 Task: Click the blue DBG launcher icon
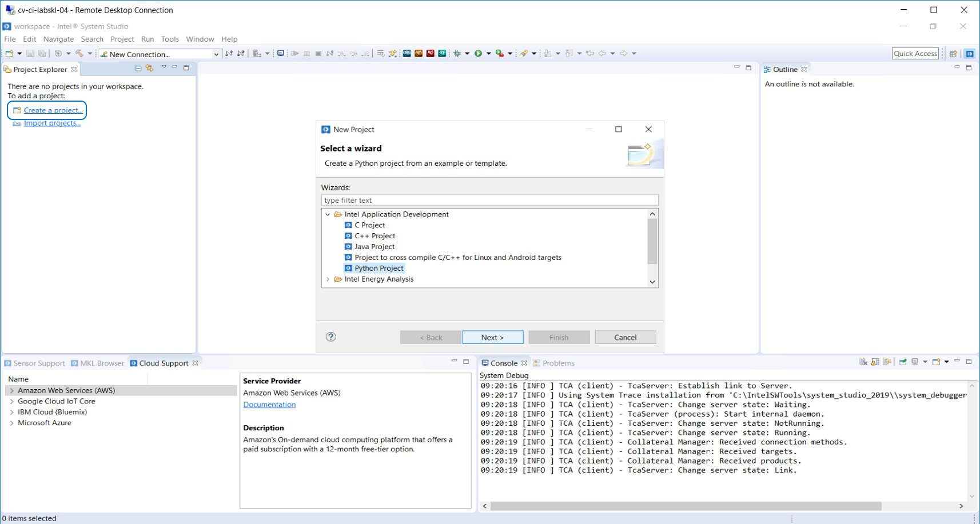(x=407, y=54)
